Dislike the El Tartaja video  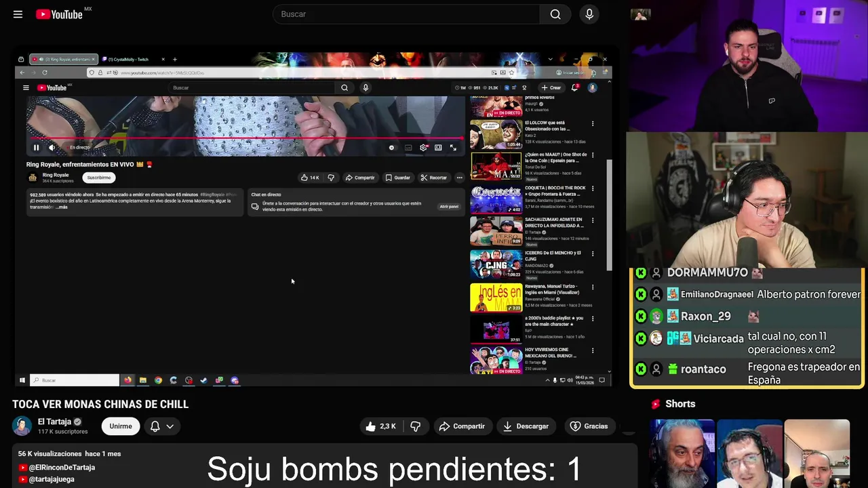[416, 426]
